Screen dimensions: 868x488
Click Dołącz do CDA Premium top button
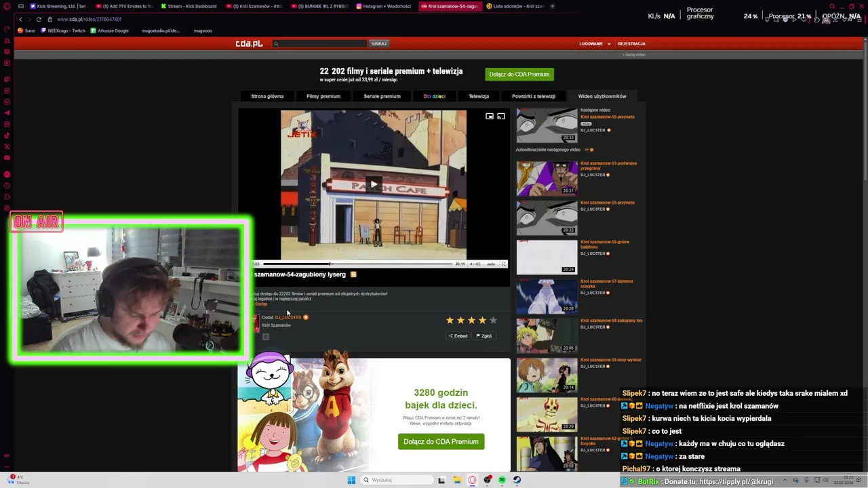pos(519,75)
